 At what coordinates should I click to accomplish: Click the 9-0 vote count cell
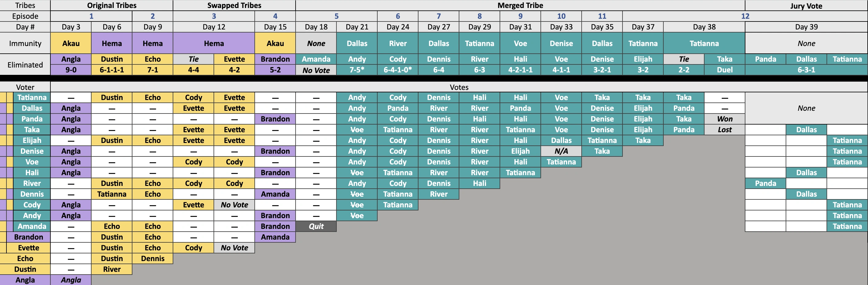tap(71, 70)
